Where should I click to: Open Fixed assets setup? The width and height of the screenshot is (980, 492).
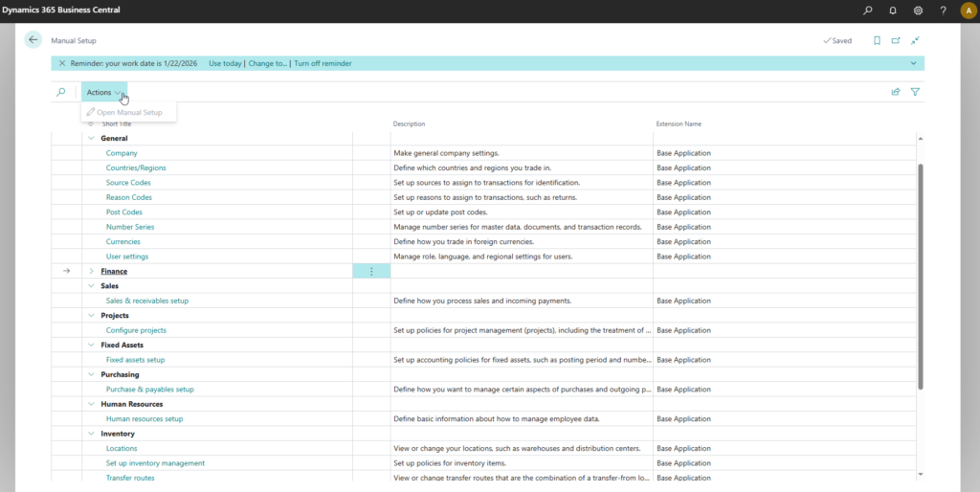pos(136,360)
